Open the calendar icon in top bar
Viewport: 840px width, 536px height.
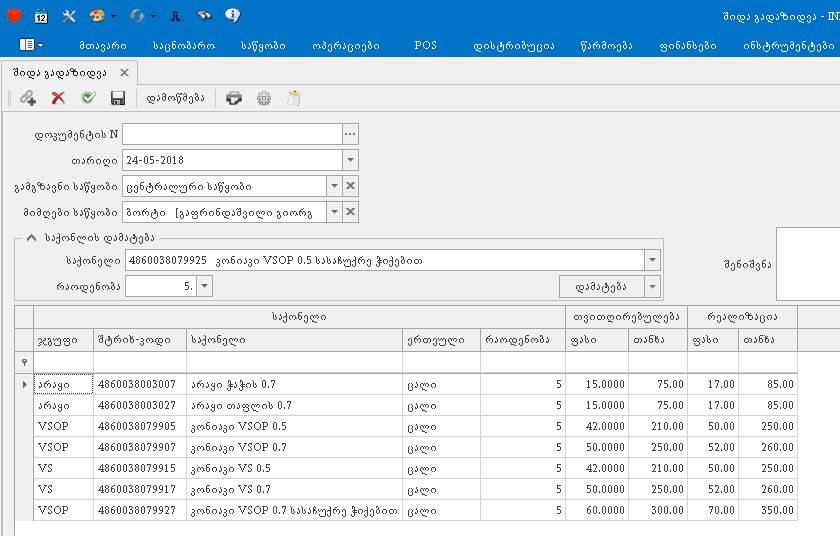coord(41,16)
